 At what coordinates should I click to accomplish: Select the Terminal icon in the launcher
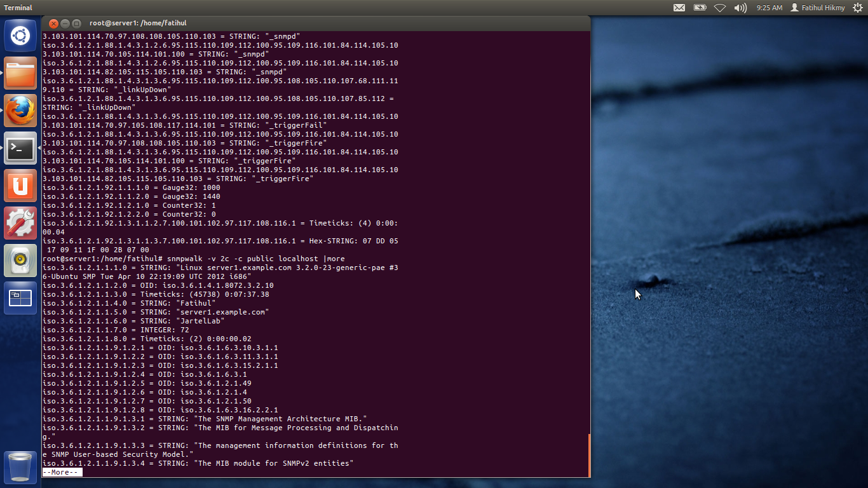click(x=20, y=148)
